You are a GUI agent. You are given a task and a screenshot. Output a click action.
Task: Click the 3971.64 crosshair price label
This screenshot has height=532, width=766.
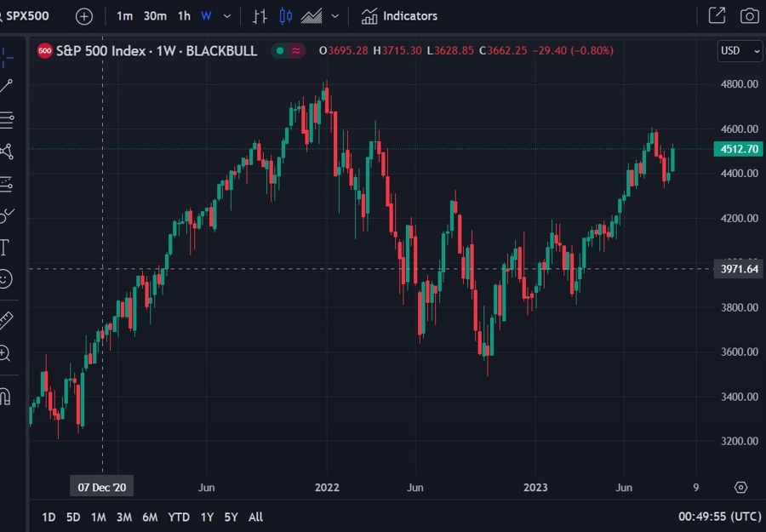pos(738,269)
